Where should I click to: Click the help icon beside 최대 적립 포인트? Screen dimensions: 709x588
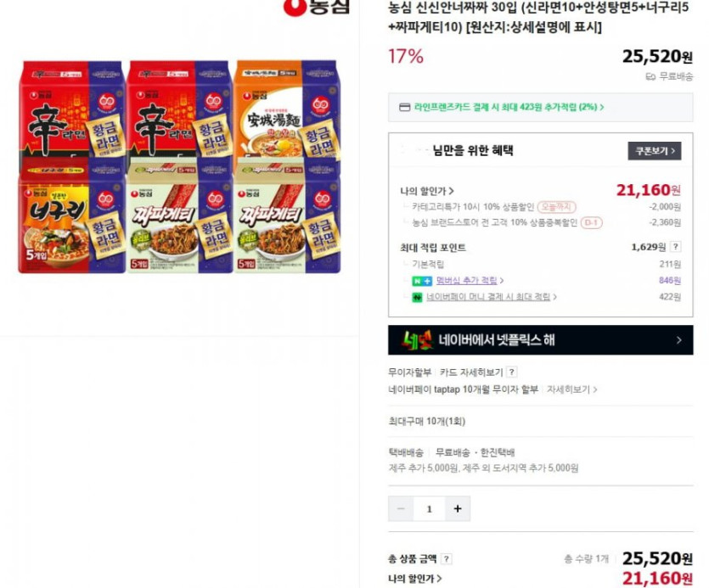pos(675,247)
